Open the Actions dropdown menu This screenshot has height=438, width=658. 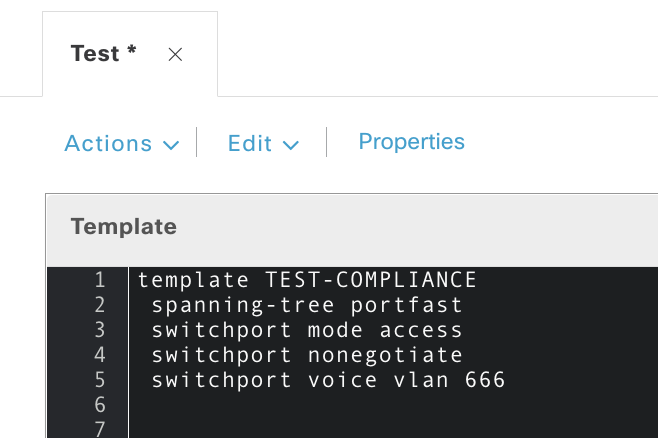[x=121, y=144]
